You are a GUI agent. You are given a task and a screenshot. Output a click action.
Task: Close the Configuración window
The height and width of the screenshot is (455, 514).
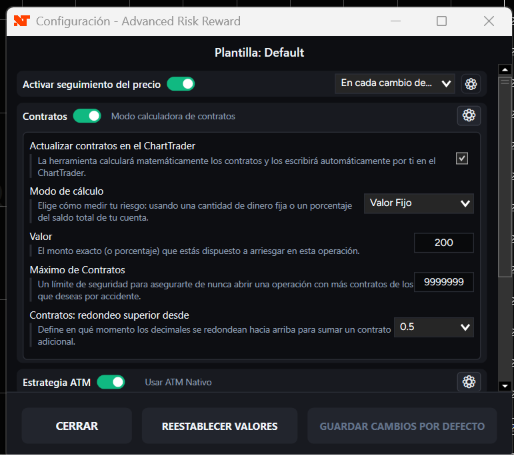tap(489, 21)
